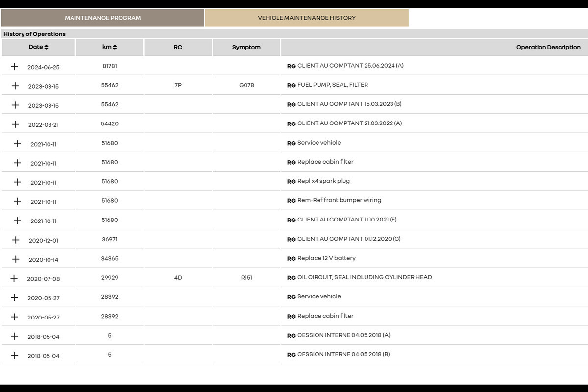Image resolution: width=588 pixels, height=392 pixels.
Task: Click plus icon for Service vehicle at 51680 km
Action: (x=17, y=144)
